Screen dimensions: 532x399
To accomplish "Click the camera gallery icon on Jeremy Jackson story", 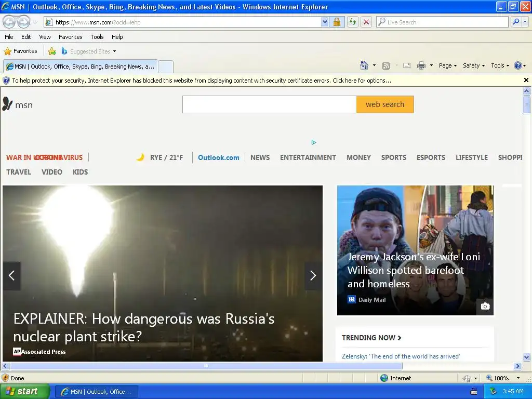I will point(485,307).
